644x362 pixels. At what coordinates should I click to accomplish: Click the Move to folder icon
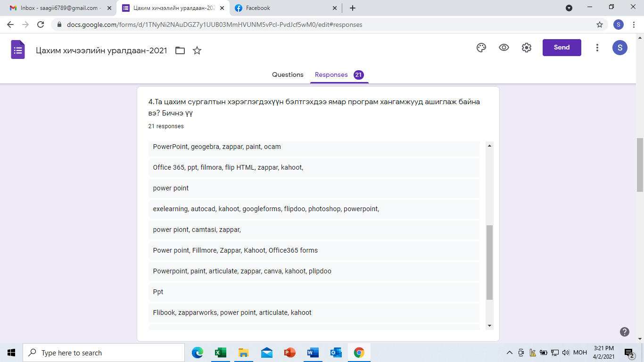point(180,50)
